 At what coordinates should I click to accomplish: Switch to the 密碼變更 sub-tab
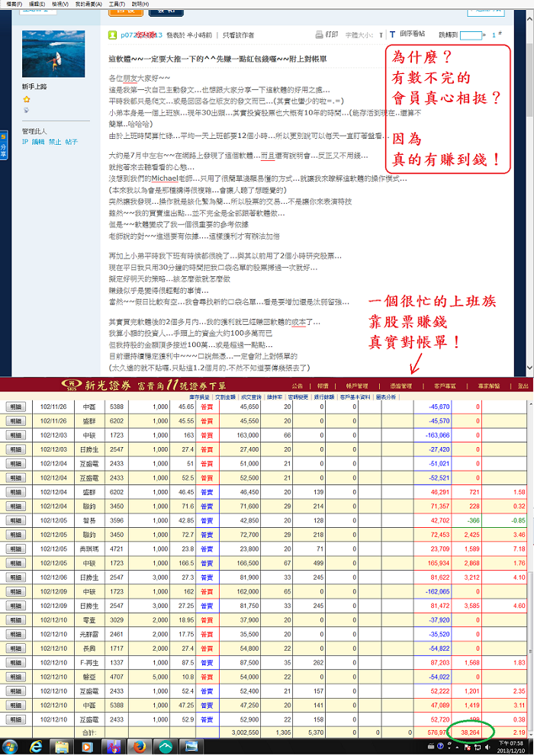coord(298,397)
